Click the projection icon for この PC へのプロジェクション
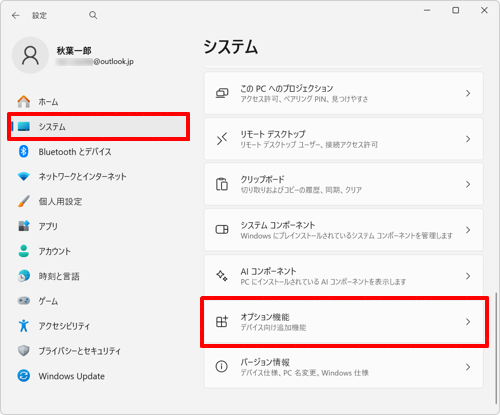This screenshot has height=415, width=500. coord(222,93)
